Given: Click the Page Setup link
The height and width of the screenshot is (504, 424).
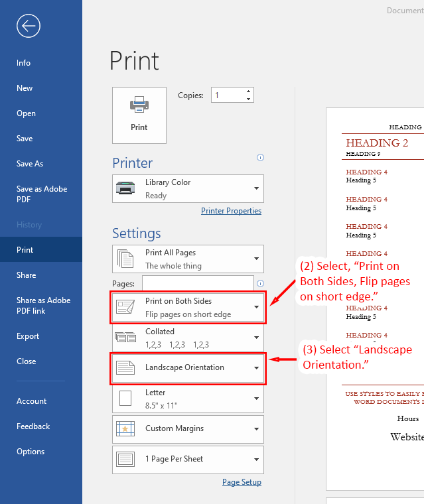Looking at the screenshot, I should point(242,482).
